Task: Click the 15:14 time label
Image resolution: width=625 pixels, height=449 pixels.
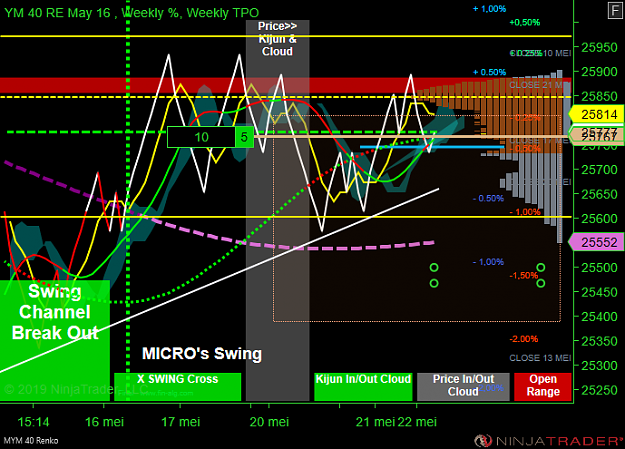Action: tap(33, 422)
